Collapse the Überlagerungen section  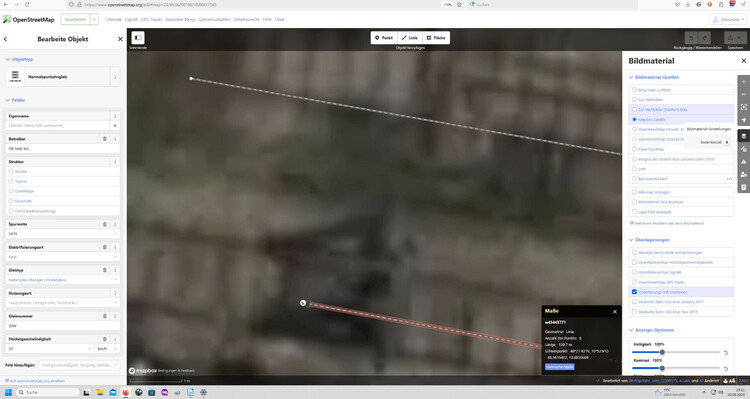click(x=652, y=240)
